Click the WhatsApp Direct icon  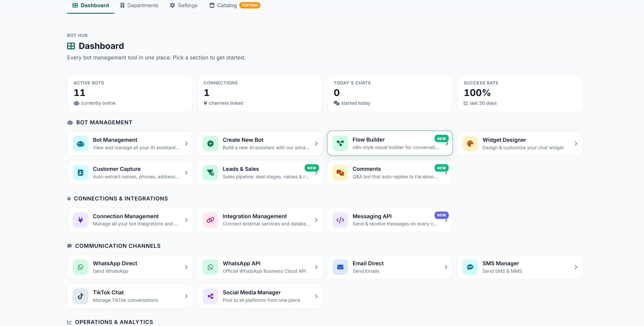81,267
